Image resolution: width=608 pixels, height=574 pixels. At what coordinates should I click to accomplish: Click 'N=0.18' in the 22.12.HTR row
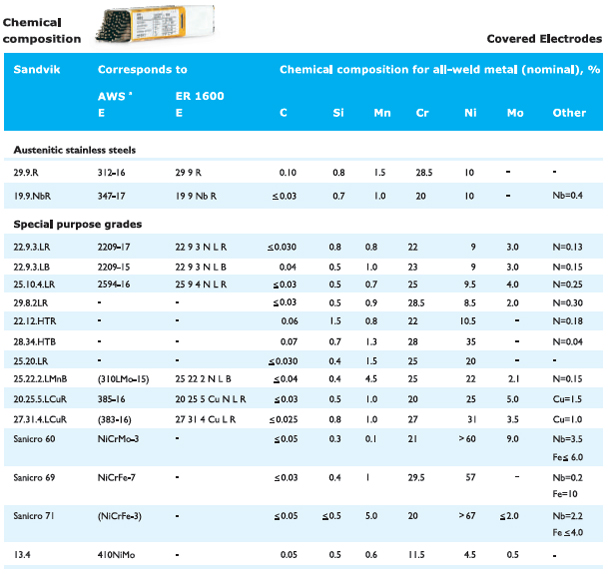click(567, 321)
